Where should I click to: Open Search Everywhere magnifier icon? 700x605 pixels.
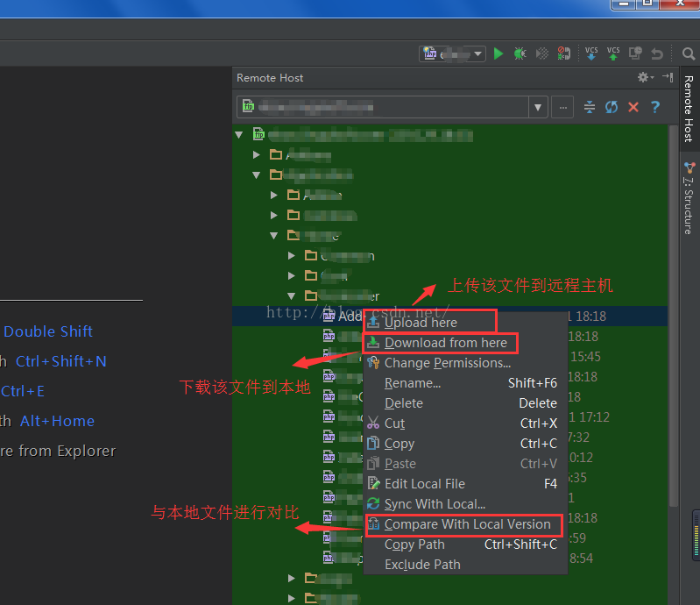tap(689, 54)
